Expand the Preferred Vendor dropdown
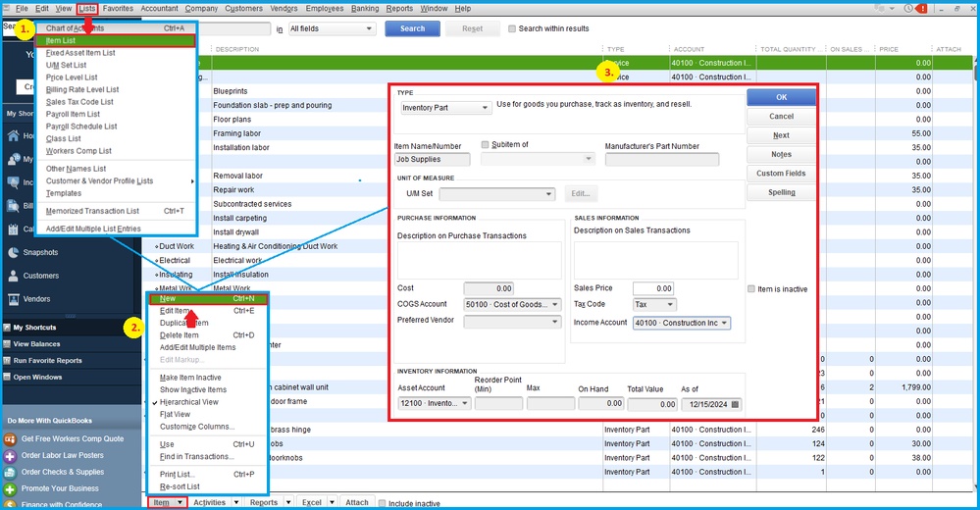The height and width of the screenshot is (510, 980). [512, 322]
